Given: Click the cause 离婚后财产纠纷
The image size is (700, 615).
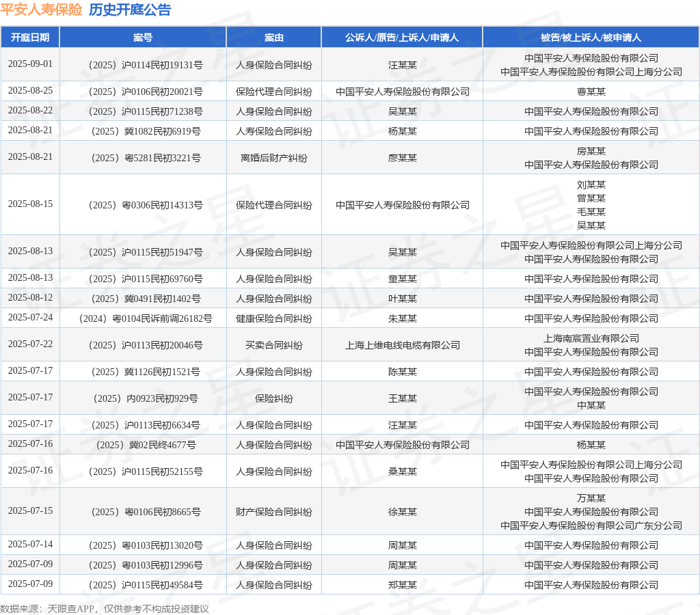Looking at the screenshot, I should point(273,158).
